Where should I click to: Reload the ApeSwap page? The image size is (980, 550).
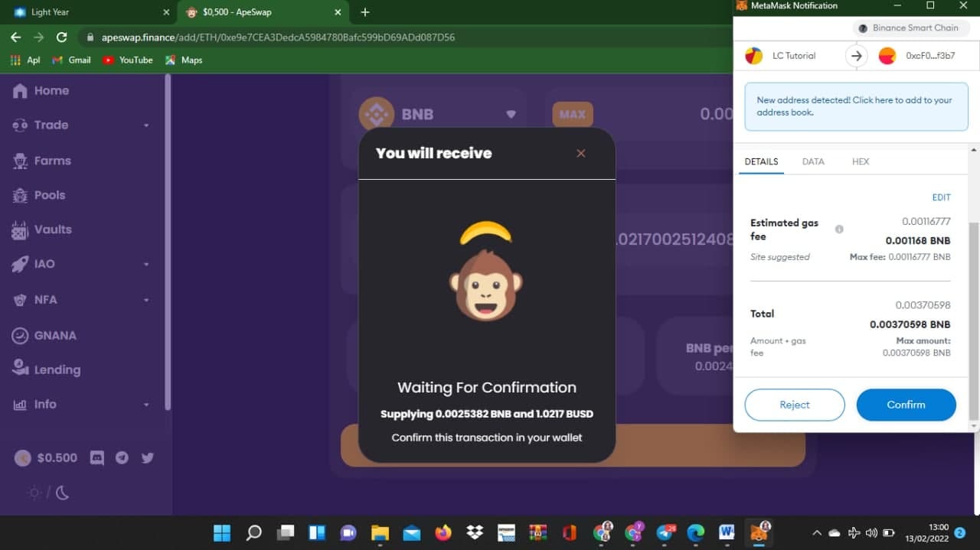[x=62, y=37]
